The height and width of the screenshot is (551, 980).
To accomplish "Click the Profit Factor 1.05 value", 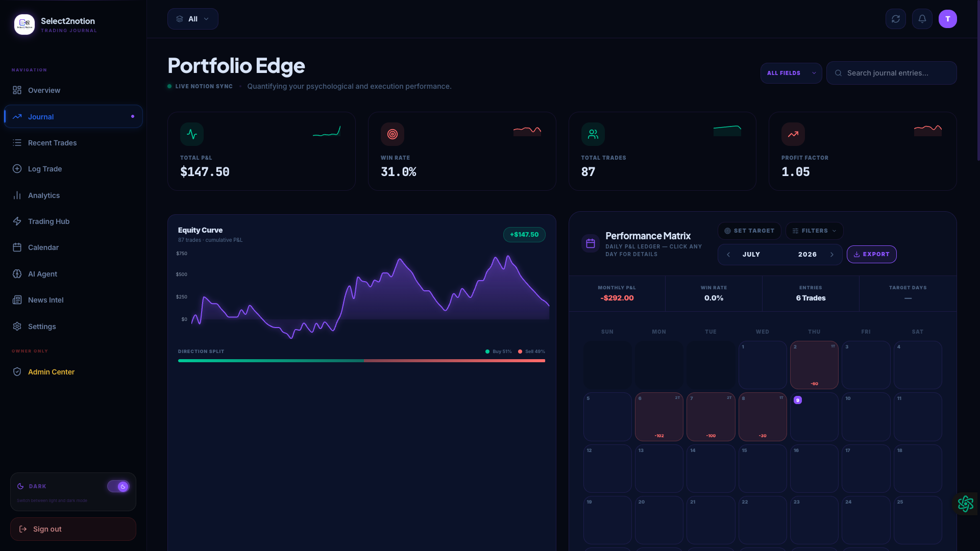I will click(x=796, y=172).
